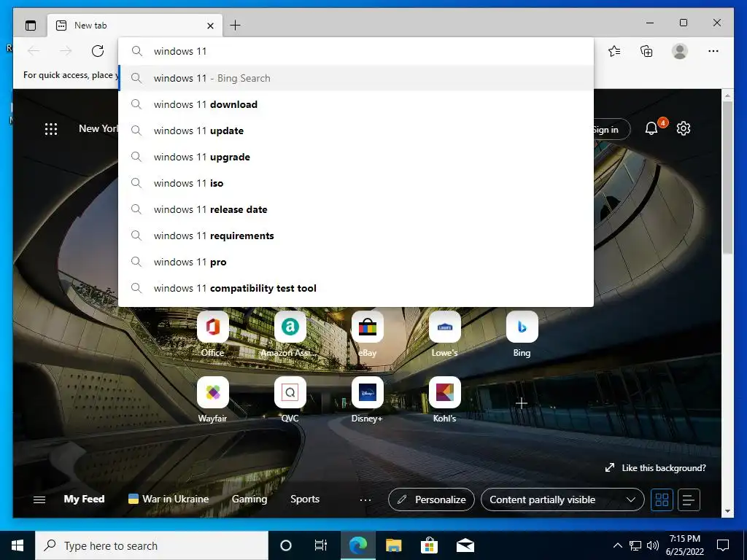Image resolution: width=747 pixels, height=560 pixels.
Task: Click the scrollbar down arrow
Action: pyautogui.click(x=727, y=511)
